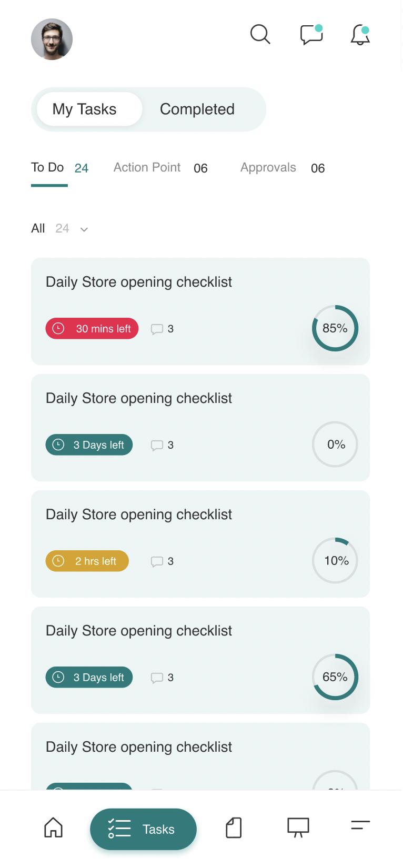Click the 85% progress circle
403x868 pixels.
[x=335, y=328]
